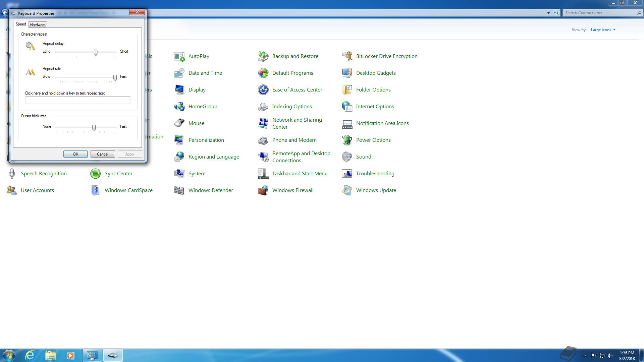Open the Sound icon
Screen dimensions: 644x362
point(347,157)
